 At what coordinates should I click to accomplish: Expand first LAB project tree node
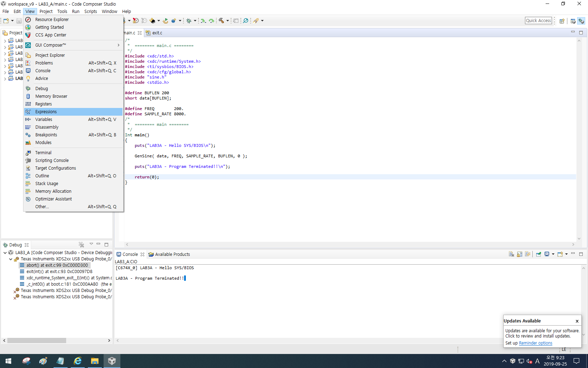[5, 41]
